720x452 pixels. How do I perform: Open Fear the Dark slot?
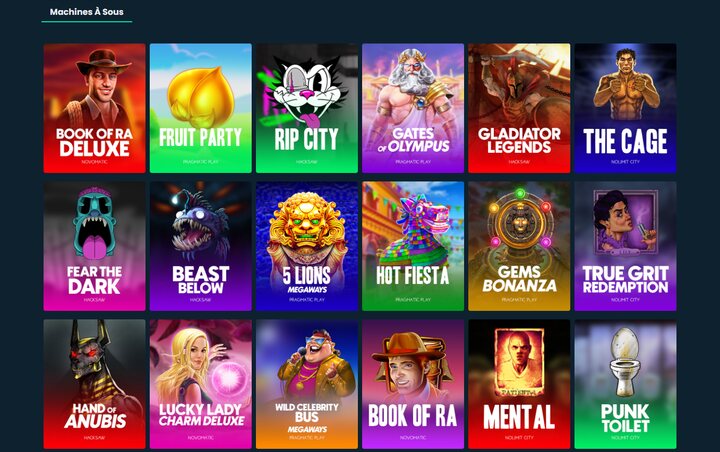[x=95, y=246]
